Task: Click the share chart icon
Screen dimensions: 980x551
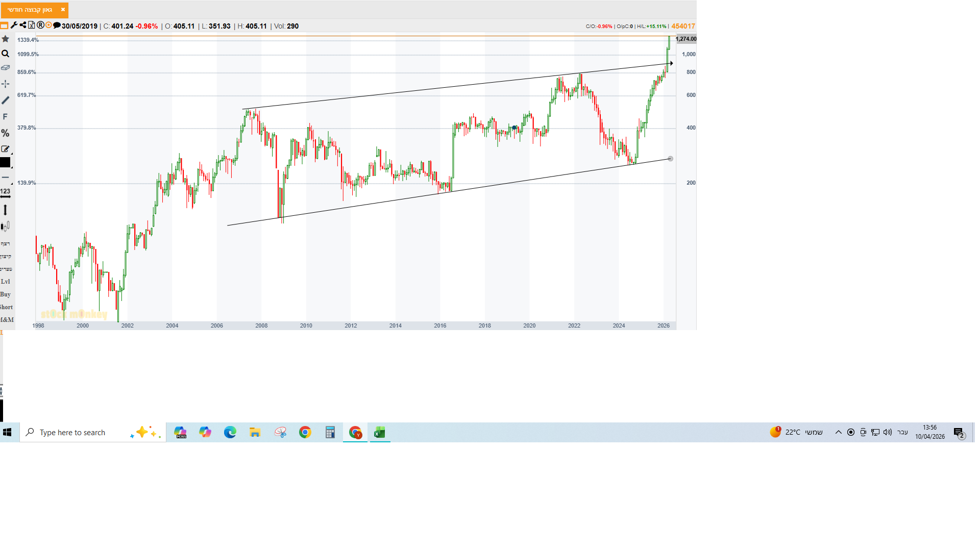Action: coord(23,26)
